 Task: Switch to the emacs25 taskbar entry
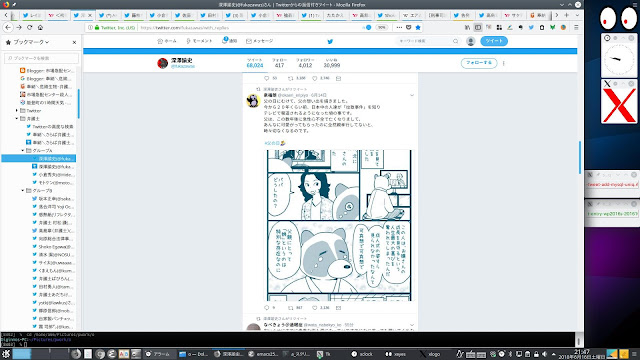tap(263, 354)
